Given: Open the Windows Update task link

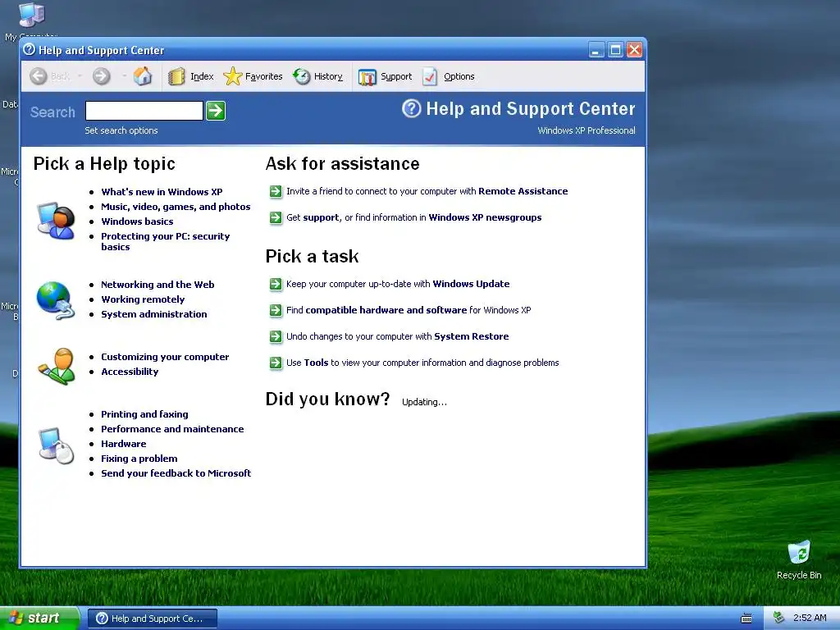Looking at the screenshot, I should pos(471,284).
